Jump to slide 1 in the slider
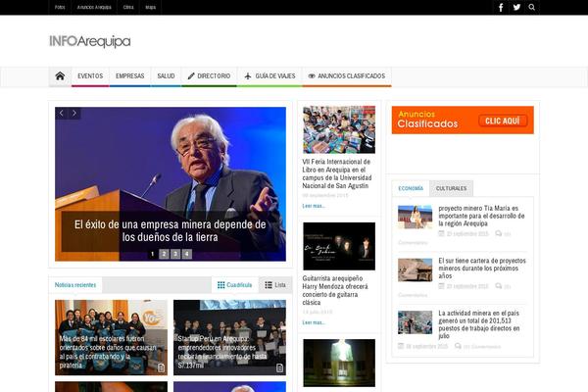Screen dimensions: 588x392 pyautogui.click(x=153, y=254)
